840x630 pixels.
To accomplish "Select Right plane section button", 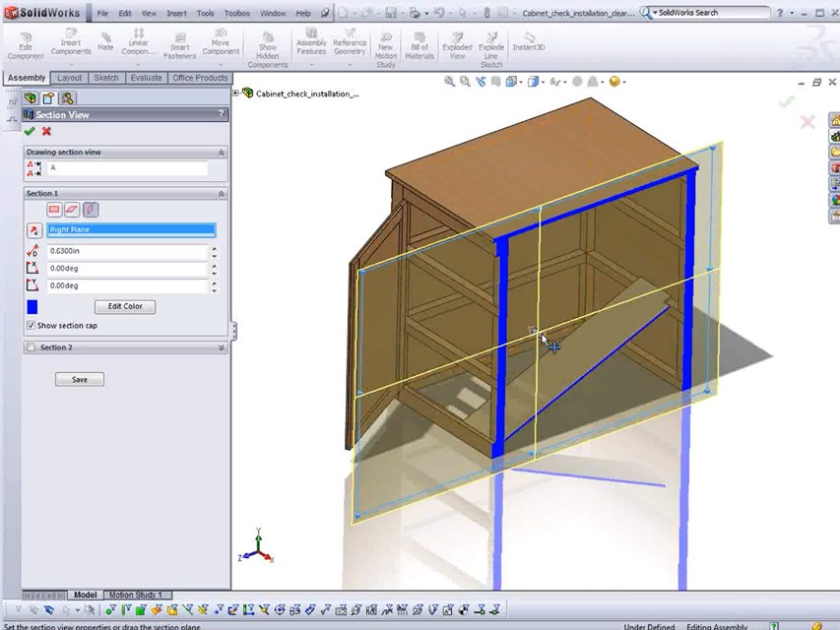I will click(x=91, y=210).
